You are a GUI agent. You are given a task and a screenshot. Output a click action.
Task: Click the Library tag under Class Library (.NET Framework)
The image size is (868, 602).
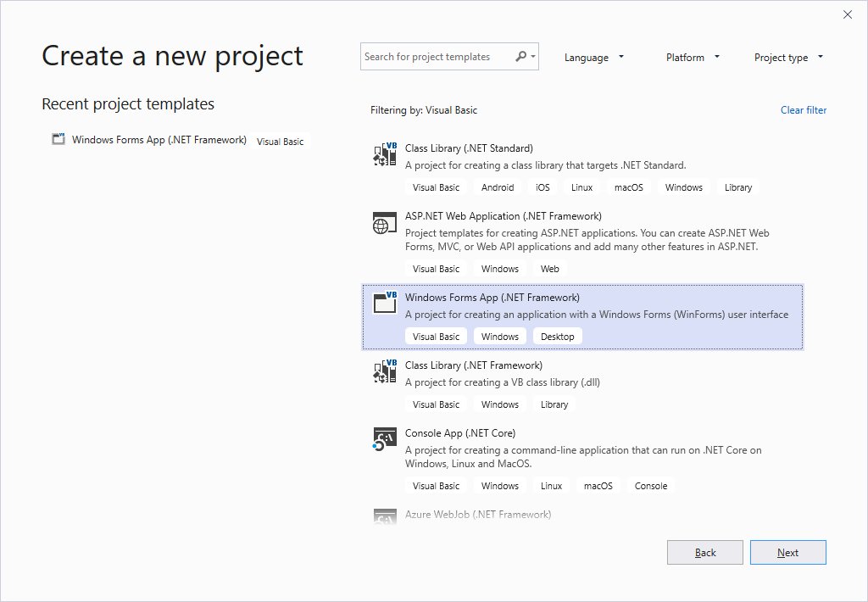coord(554,404)
